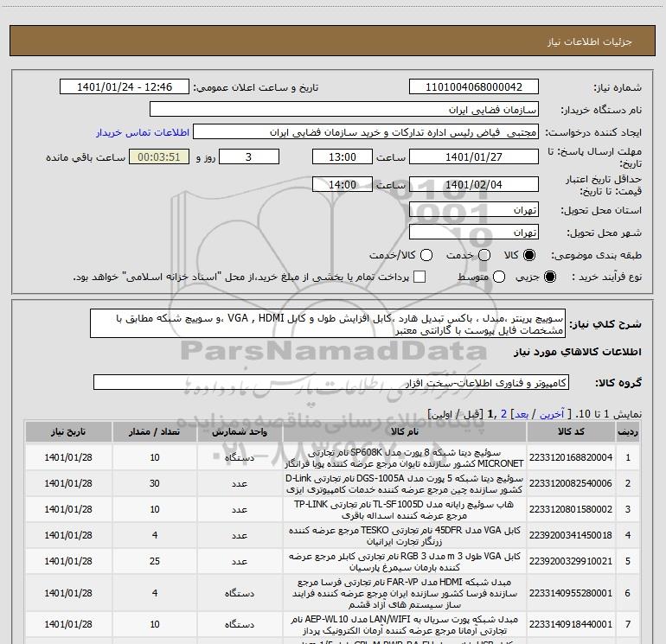This screenshot has height=644, width=666.
Task: Go to the last page link آخرین
Action: click(552, 414)
